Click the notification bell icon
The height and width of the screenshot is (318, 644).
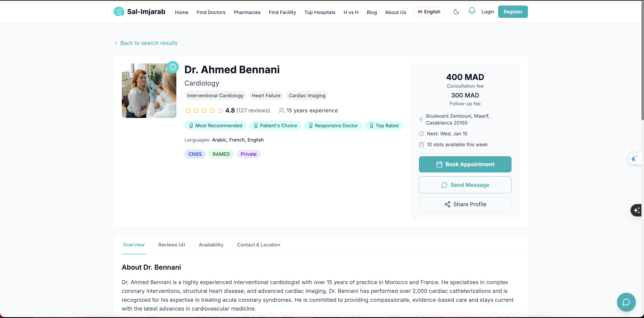[471, 11]
